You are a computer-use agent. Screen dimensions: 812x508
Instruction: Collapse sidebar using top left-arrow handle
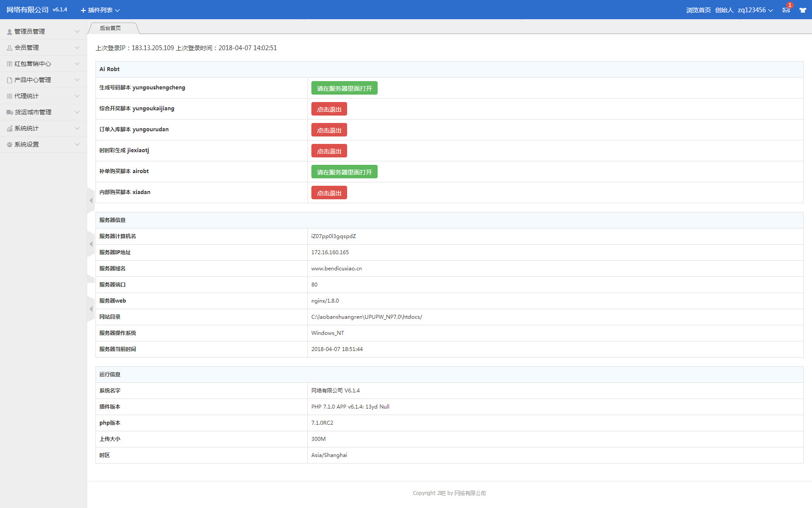[x=91, y=201]
